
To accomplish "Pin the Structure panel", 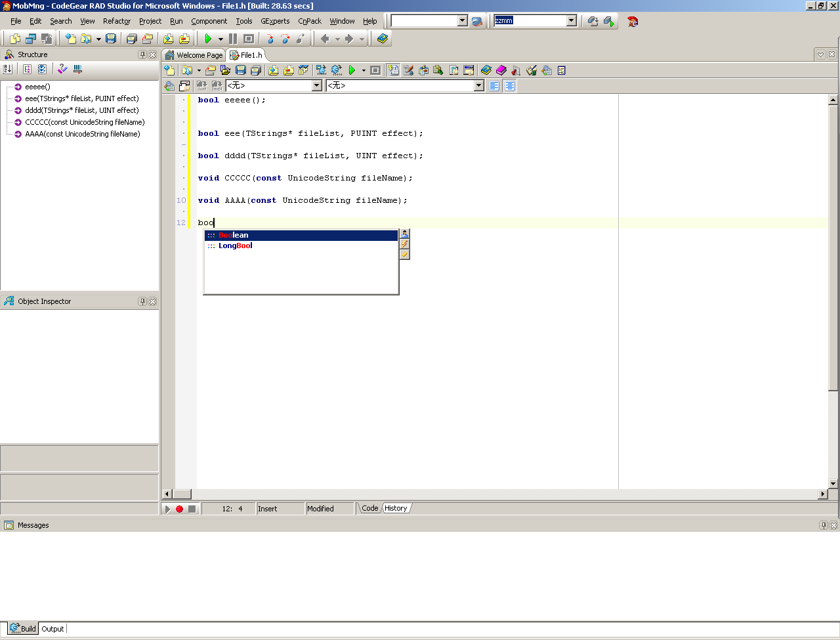I will [x=142, y=54].
